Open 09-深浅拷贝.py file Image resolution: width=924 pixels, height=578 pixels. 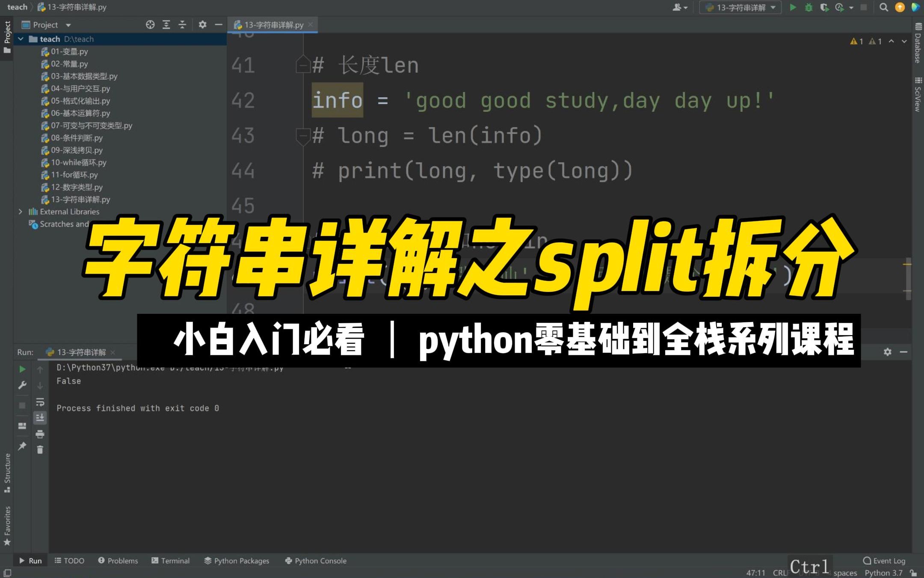click(72, 150)
